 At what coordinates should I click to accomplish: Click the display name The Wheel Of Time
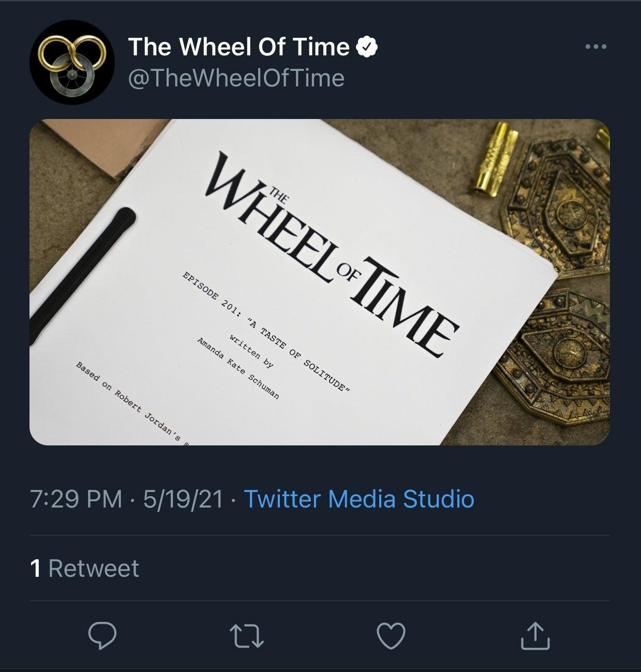[x=238, y=47]
